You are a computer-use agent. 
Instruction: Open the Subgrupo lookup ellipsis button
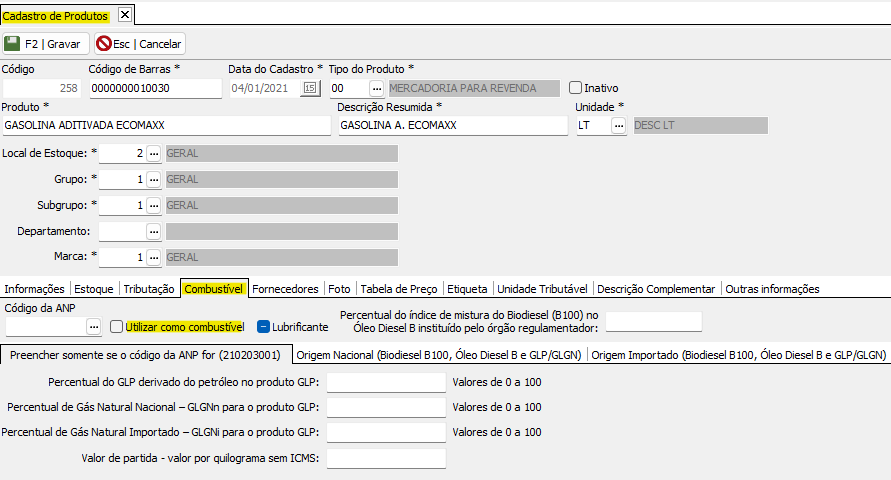pyautogui.click(x=153, y=206)
